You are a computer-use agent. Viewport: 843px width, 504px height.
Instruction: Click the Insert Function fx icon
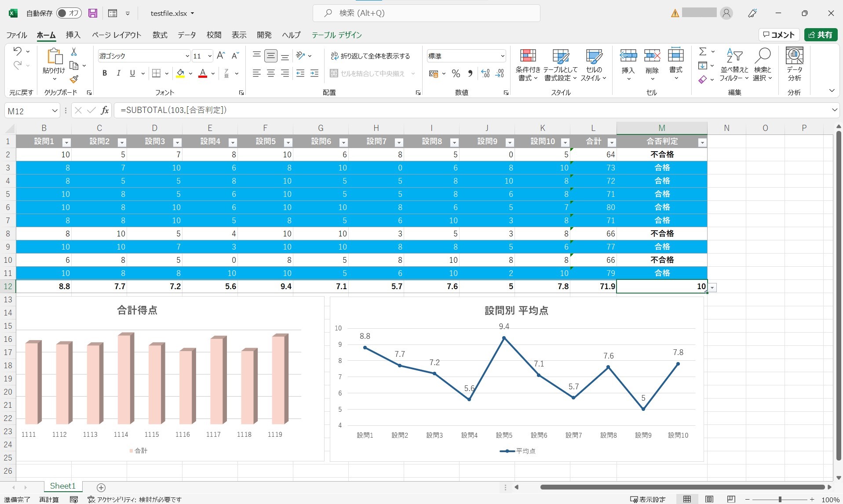click(105, 110)
